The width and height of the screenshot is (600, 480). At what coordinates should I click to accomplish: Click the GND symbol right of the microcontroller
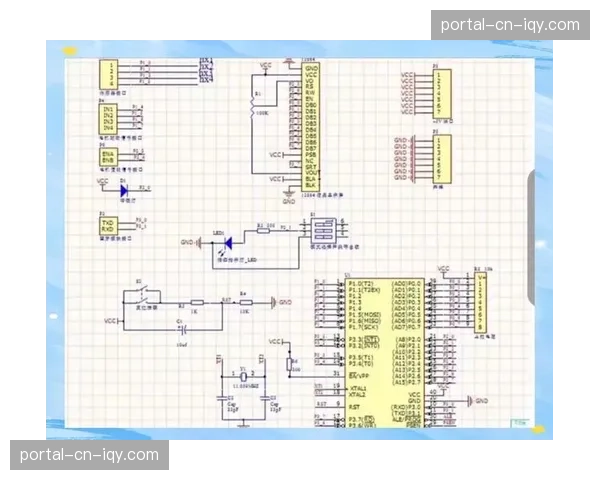[481, 401]
